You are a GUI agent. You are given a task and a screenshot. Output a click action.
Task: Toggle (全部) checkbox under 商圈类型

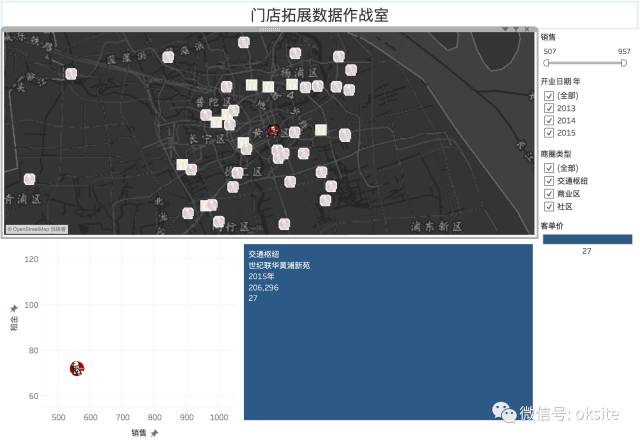click(x=549, y=168)
